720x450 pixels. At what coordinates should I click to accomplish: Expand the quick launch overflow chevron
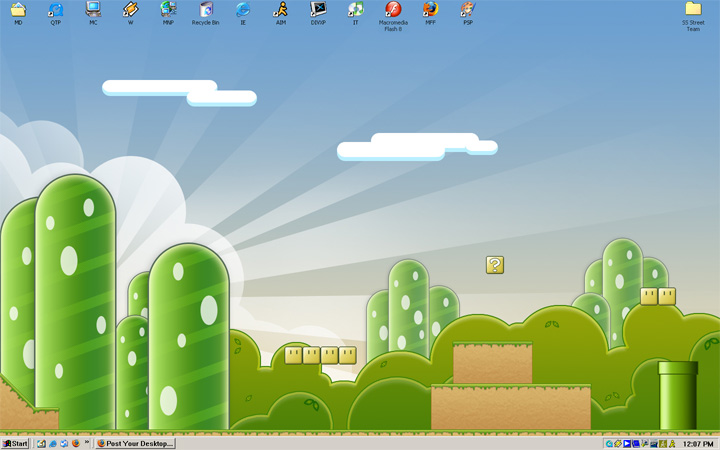coord(86,442)
